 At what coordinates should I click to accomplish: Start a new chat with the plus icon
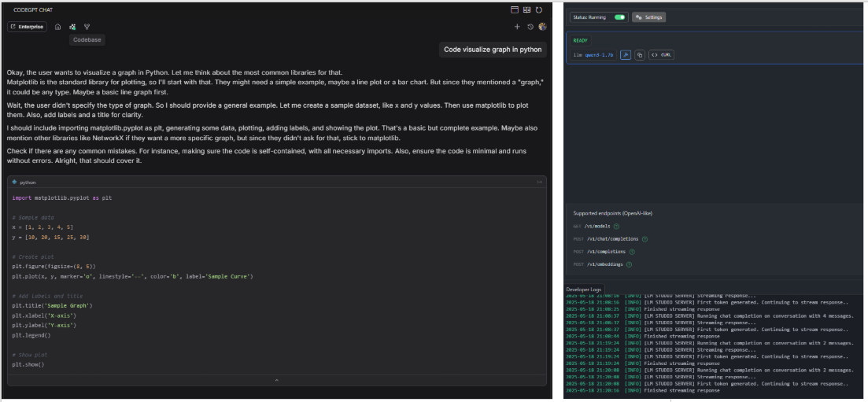[517, 27]
